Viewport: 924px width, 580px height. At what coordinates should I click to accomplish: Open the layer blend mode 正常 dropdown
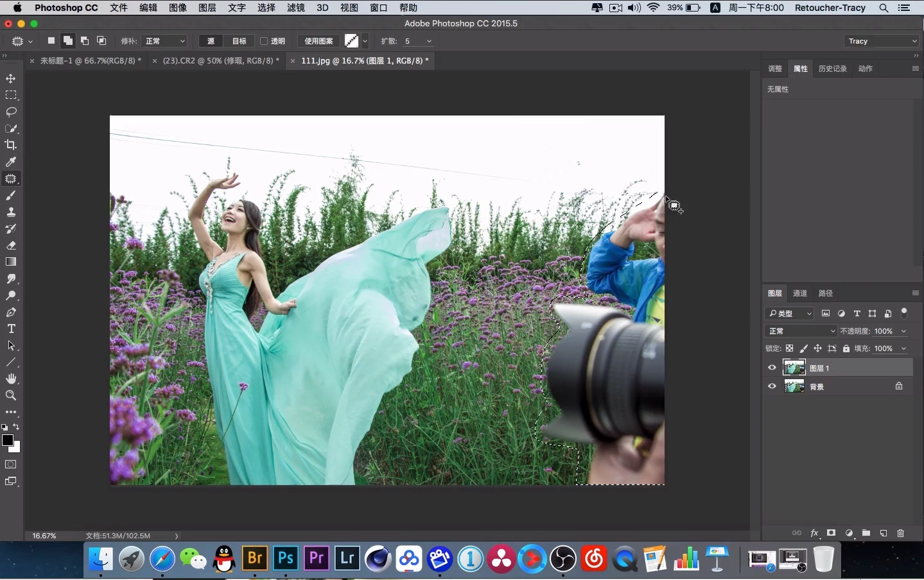pos(801,331)
